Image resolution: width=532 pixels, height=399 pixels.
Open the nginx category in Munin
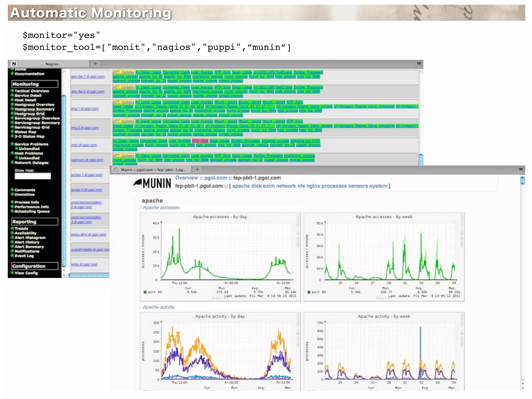tap(313, 186)
